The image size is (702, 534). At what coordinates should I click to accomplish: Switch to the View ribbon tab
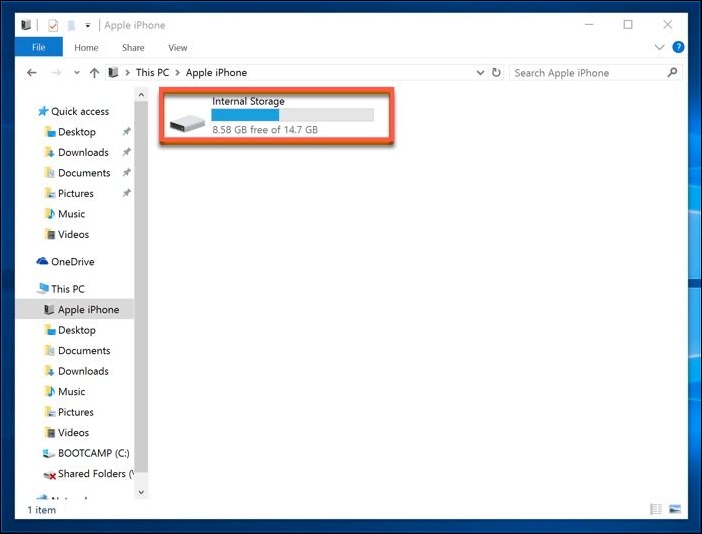[x=177, y=47]
